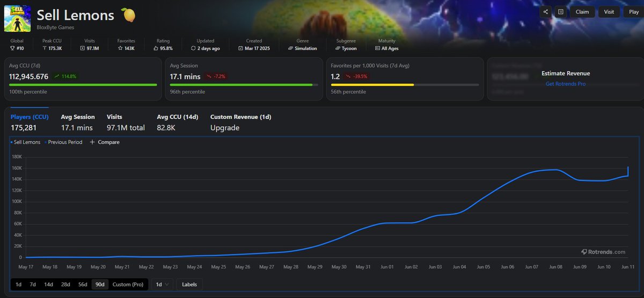Click the Sell Lemons game thumbnail
The image size is (644, 298).
coord(17,18)
